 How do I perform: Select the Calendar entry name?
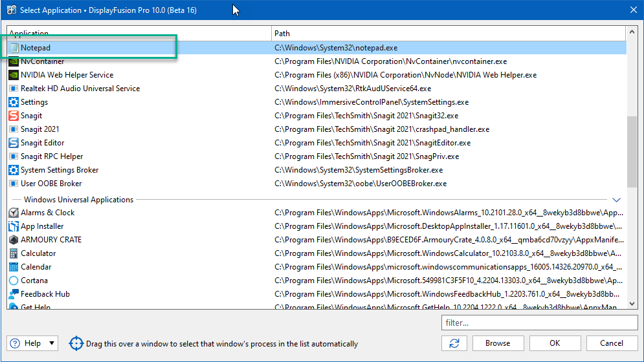36,267
